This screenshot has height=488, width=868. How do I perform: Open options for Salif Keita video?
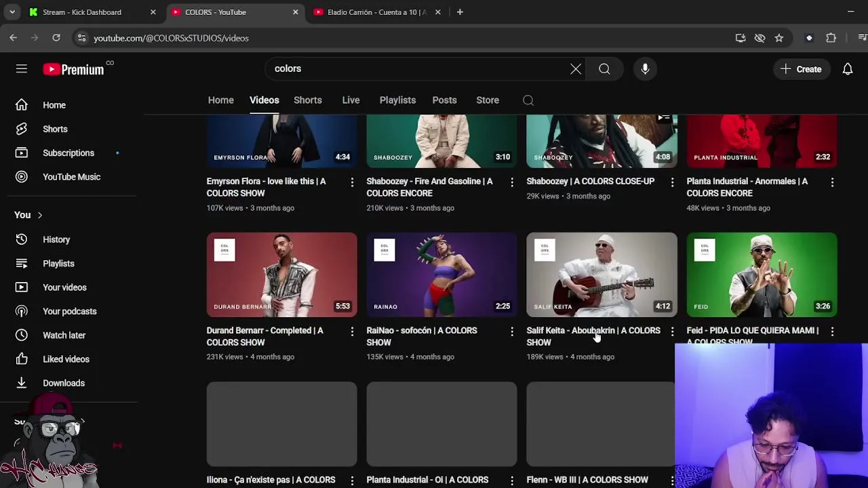click(x=672, y=331)
